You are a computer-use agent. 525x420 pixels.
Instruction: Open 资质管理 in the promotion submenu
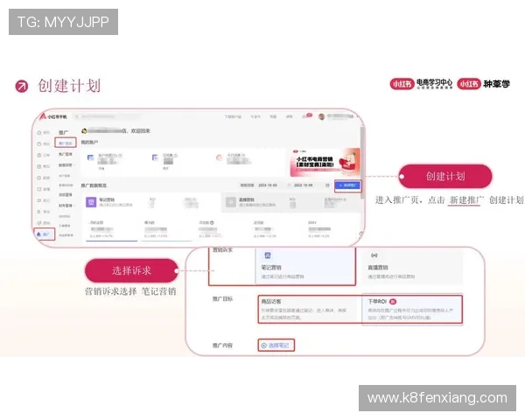[x=66, y=194]
